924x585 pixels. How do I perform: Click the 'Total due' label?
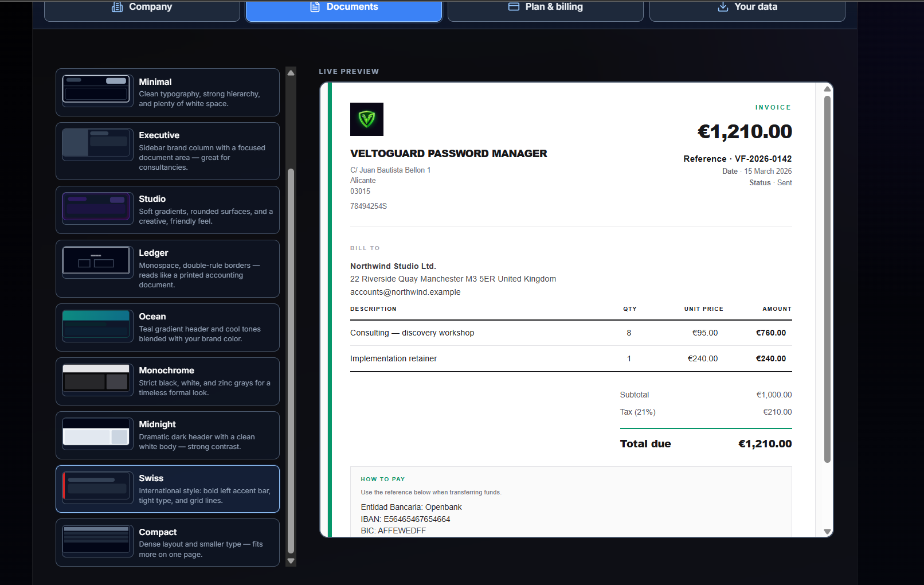(645, 444)
